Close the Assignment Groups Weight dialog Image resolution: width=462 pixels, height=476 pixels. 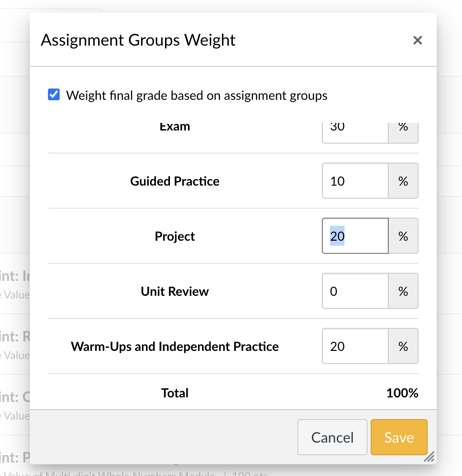[x=417, y=40]
